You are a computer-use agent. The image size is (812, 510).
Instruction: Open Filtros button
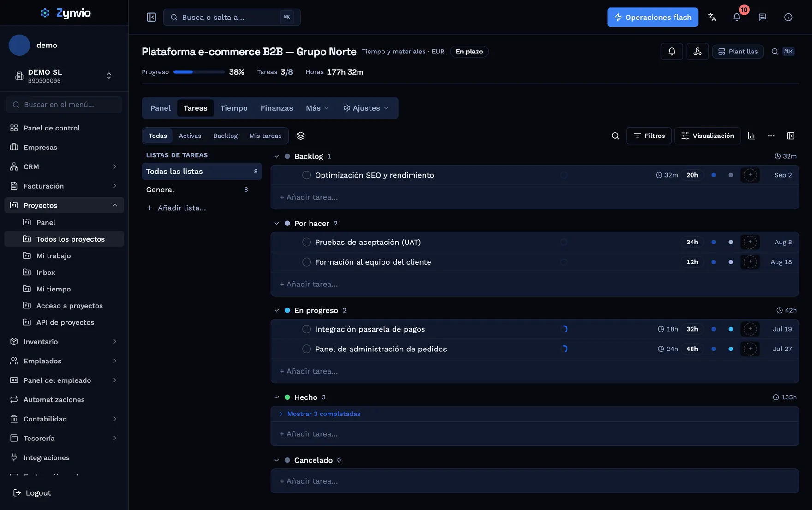tap(649, 136)
